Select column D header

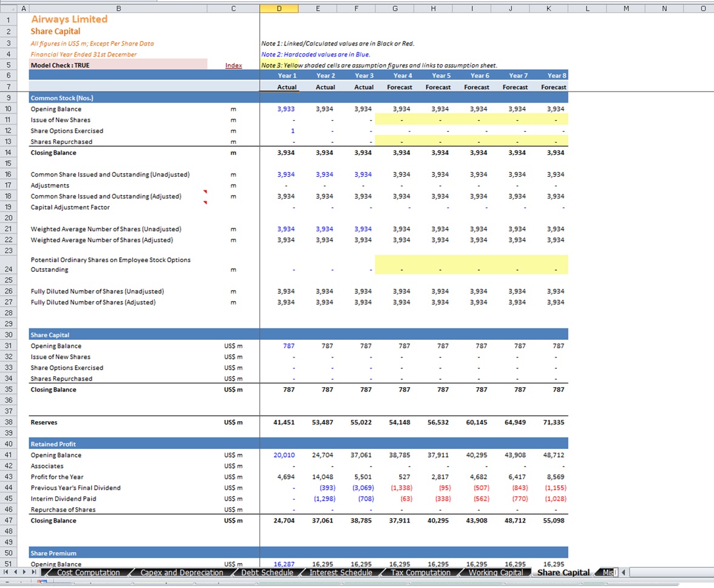click(279, 8)
